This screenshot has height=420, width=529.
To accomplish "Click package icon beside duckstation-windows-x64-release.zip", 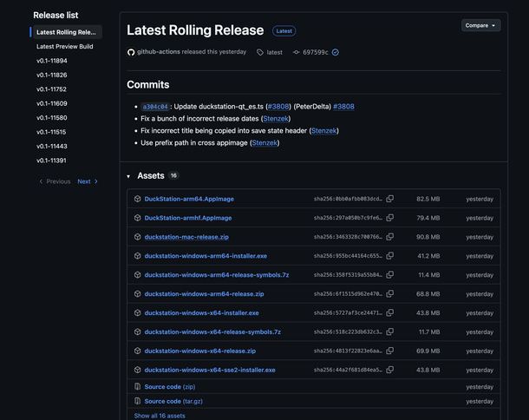I will pos(137,351).
